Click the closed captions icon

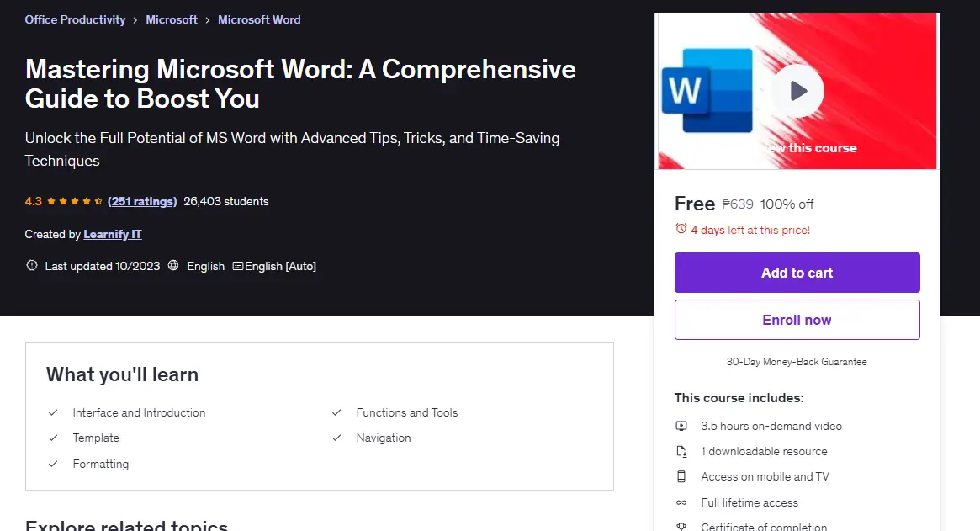coord(237,266)
